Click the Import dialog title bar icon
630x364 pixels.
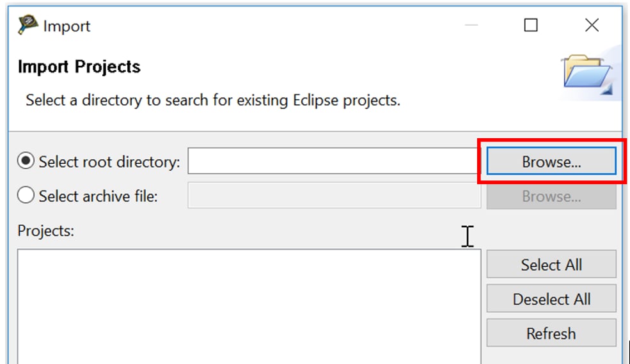coord(28,26)
